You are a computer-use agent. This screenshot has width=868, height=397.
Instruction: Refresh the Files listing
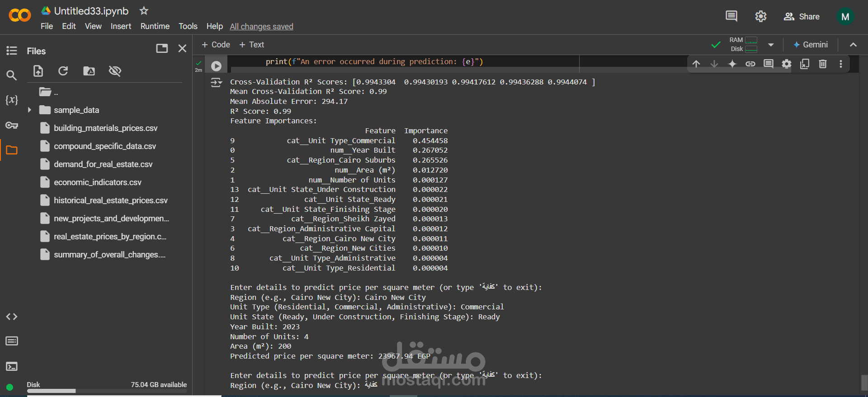(63, 71)
